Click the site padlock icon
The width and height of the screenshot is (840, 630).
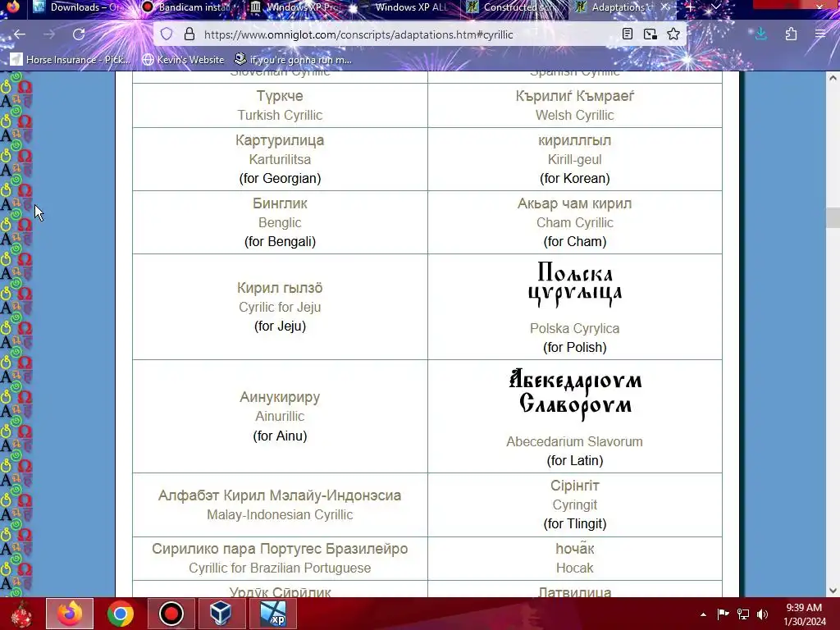pos(189,34)
